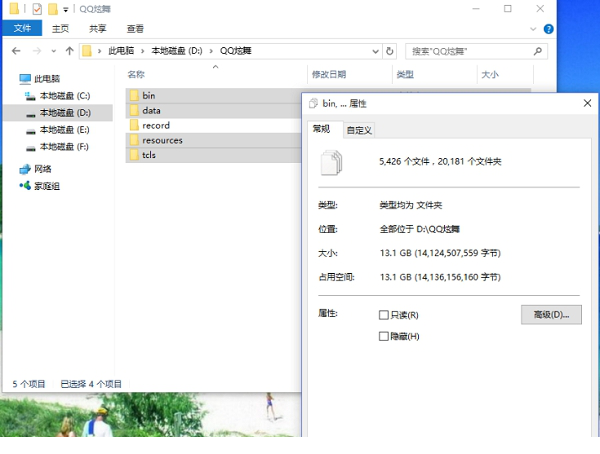The width and height of the screenshot is (600, 454).
Task: Open the 主页 ribbon tab
Action: tap(60, 29)
